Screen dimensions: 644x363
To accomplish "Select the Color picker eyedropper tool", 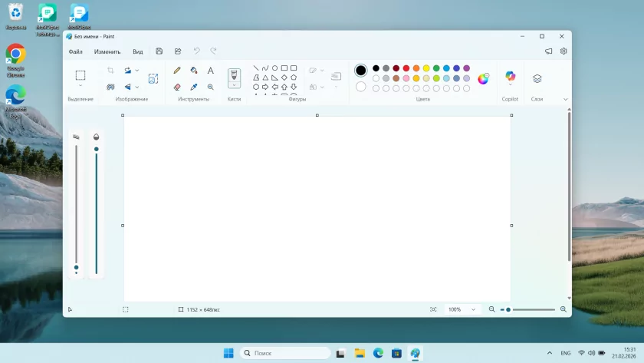I will click(x=194, y=87).
